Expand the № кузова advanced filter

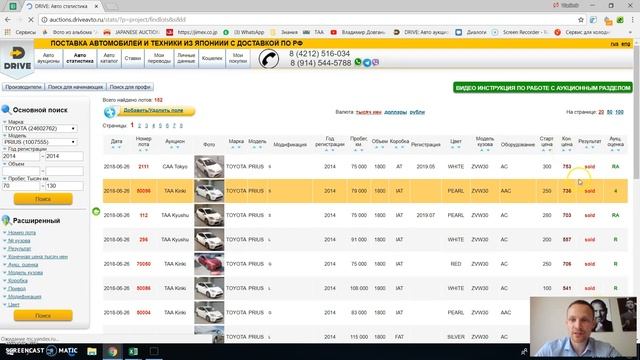click(x=19, y=241)
